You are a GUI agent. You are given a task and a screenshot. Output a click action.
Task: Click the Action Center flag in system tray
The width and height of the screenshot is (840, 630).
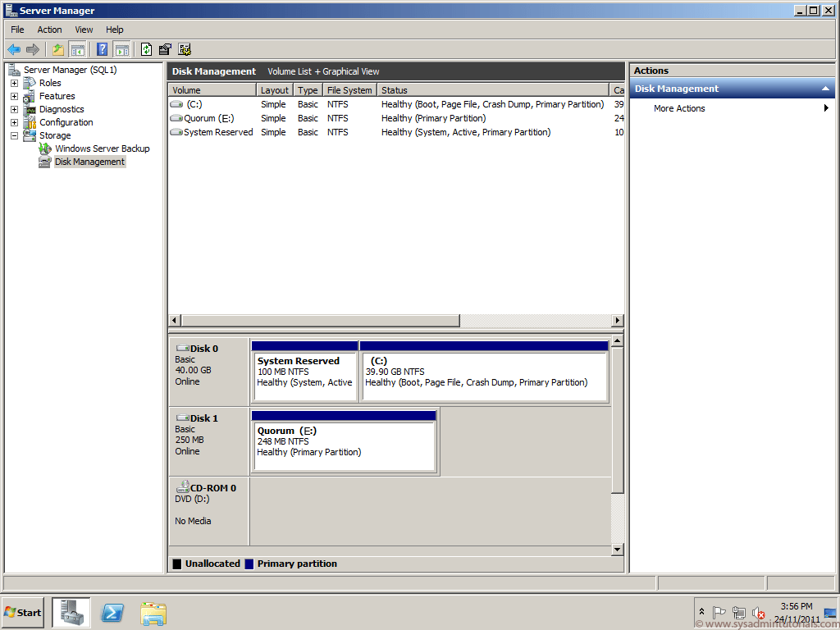tap(719, 612)
